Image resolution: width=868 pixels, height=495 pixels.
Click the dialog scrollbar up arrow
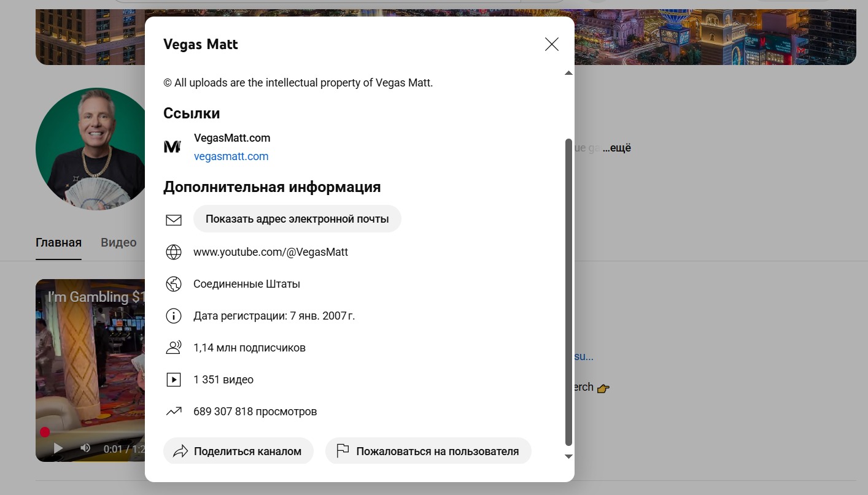pyautogui.click(x=568, y=73)
